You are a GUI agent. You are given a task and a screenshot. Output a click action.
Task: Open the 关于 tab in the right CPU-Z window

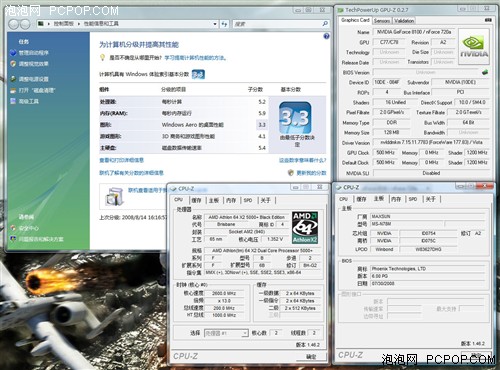click(430, 199)
